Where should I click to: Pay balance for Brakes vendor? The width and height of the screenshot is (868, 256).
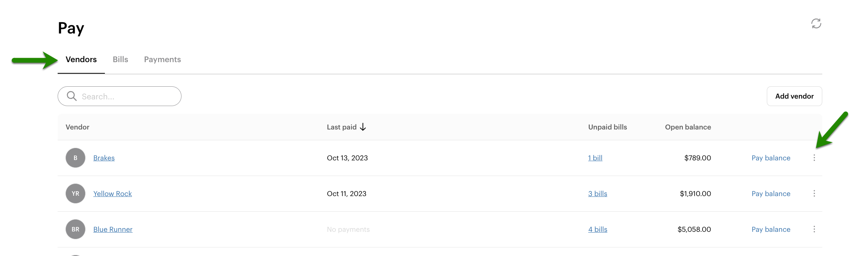coord(771,158)
